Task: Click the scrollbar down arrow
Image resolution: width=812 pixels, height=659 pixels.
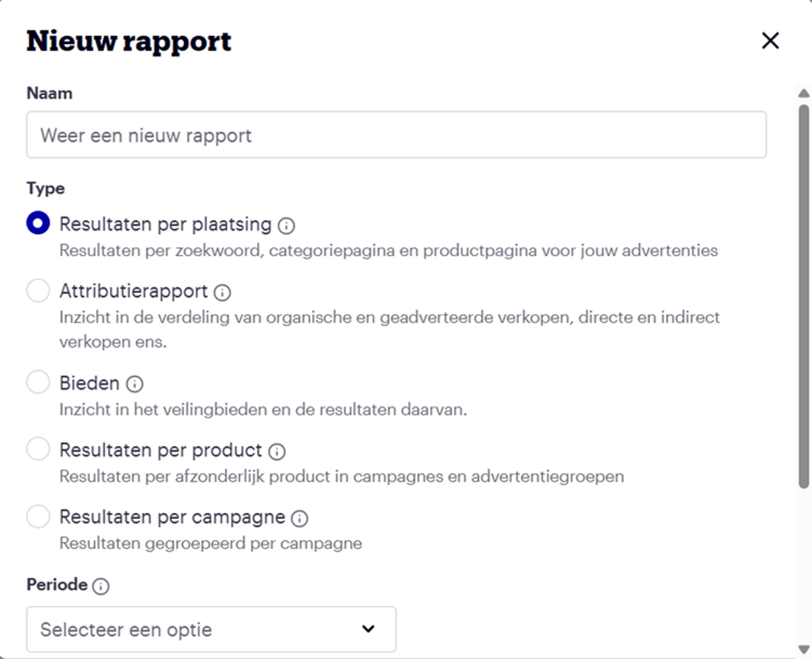Action: coord(804,648)
